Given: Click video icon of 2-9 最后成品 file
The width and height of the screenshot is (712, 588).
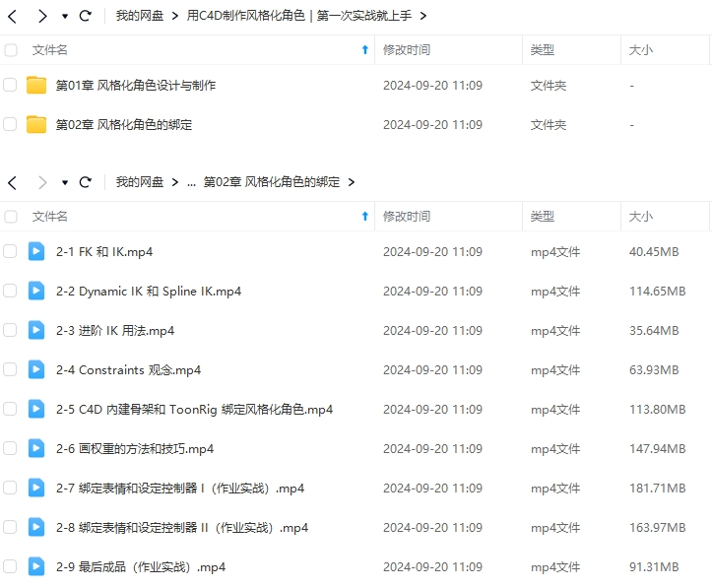Looking at the screenshot, I should tap(36, 566).
